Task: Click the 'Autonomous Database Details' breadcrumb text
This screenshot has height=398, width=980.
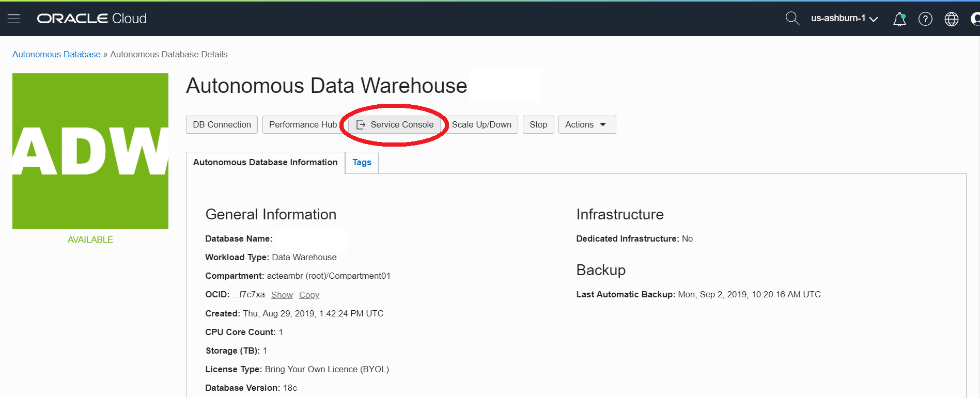Action: pos(169,54)
